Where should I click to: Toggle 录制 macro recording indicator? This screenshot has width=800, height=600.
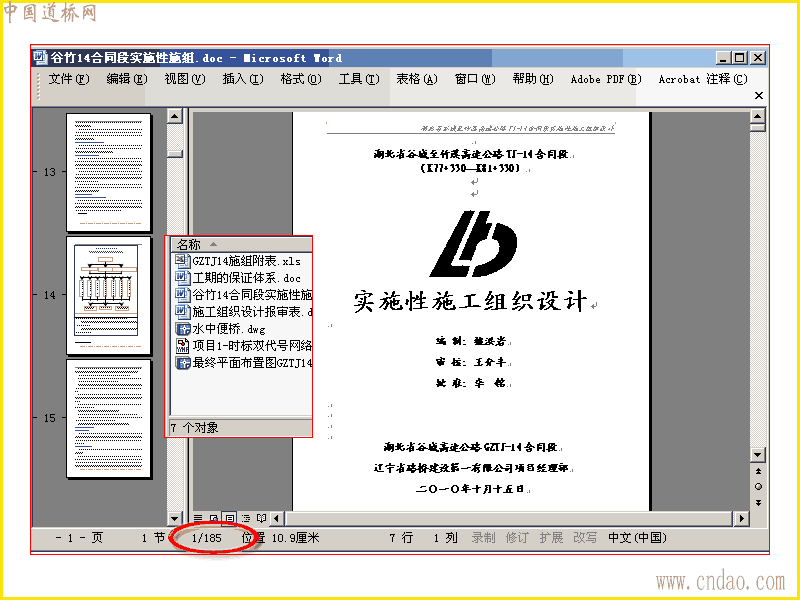pos(483,538)
